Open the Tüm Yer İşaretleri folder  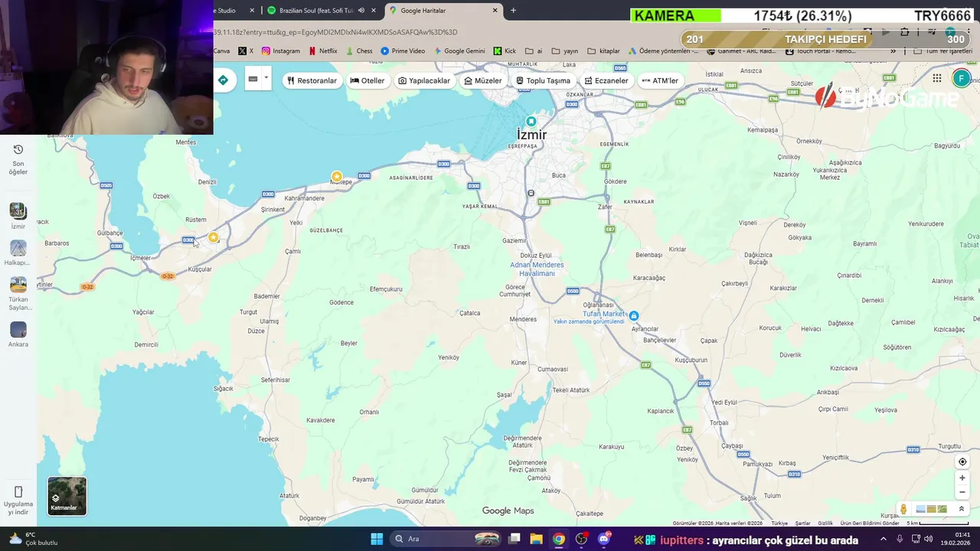942,51
